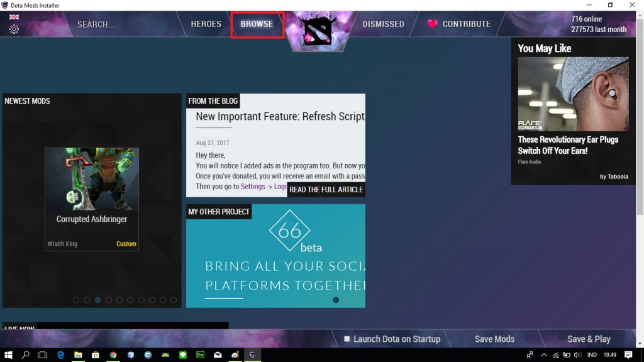Open File Explorer from the taskbar
644x362 pixels.
78,355
